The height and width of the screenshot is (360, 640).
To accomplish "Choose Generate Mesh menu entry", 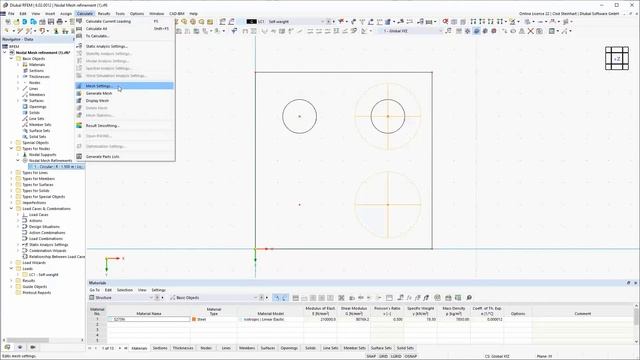I will pos(124,93).
